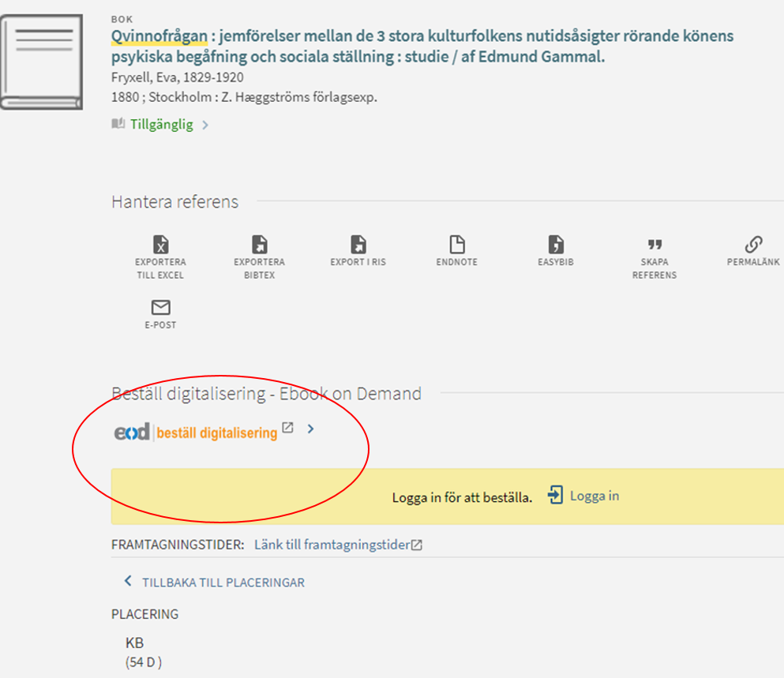
Task: Click the Hantera referens heading
Action: [x=175, y=201]
